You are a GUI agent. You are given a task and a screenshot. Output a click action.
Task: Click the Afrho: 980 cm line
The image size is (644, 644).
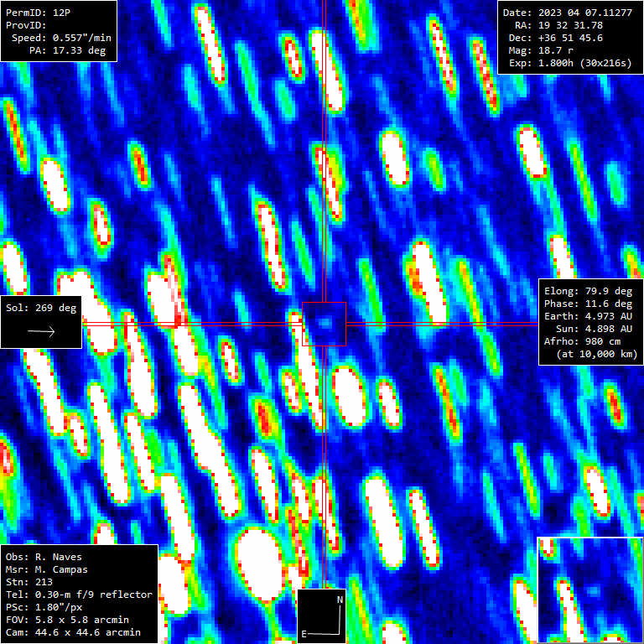click(583, 341)
